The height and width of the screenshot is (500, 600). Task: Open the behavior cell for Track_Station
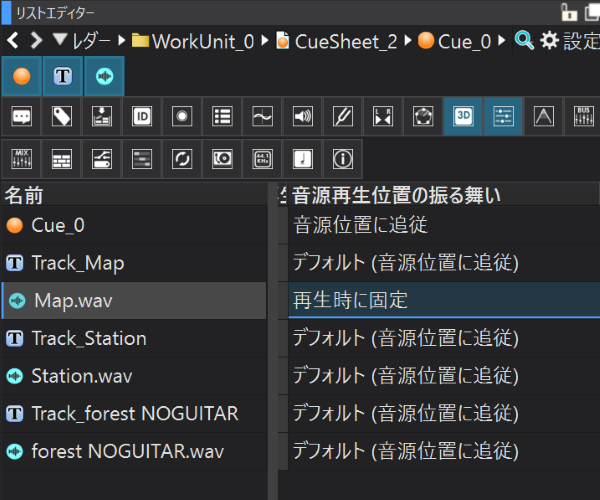(444, 338)
